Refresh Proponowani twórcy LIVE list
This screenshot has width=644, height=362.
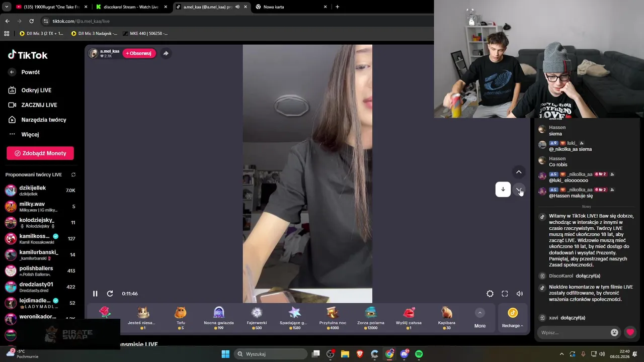pyautogui.click(x=73, y=175)
